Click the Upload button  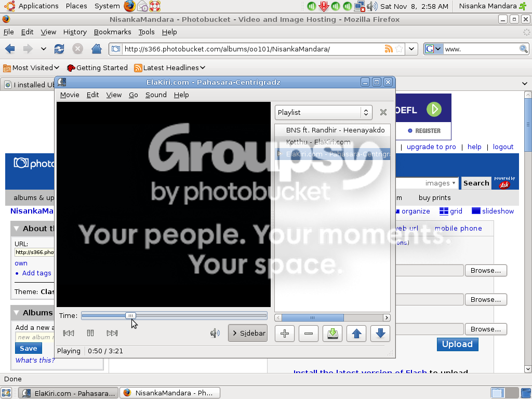[x=457, y=344]
